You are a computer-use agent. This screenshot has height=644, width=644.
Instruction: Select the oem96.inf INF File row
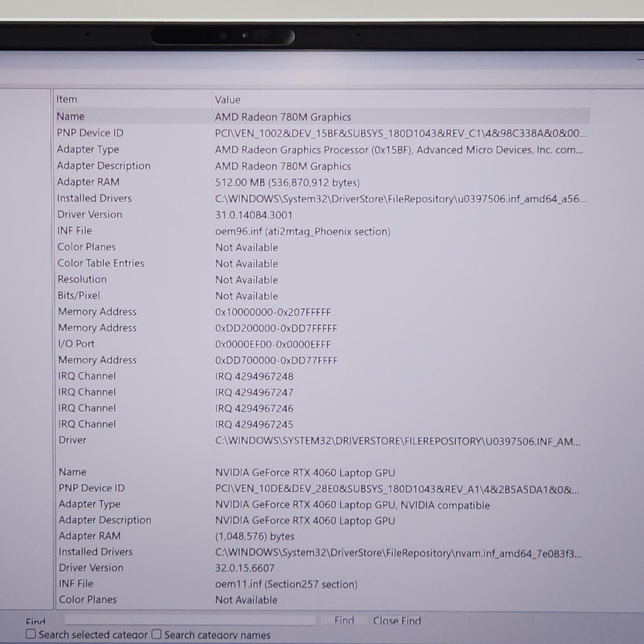(x=302, y=231)
